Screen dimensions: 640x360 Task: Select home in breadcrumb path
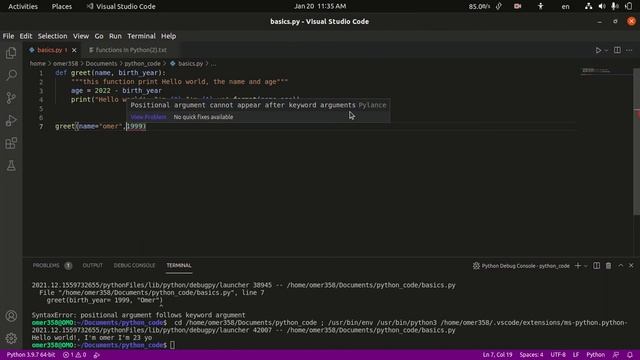(x=37, y=64)
